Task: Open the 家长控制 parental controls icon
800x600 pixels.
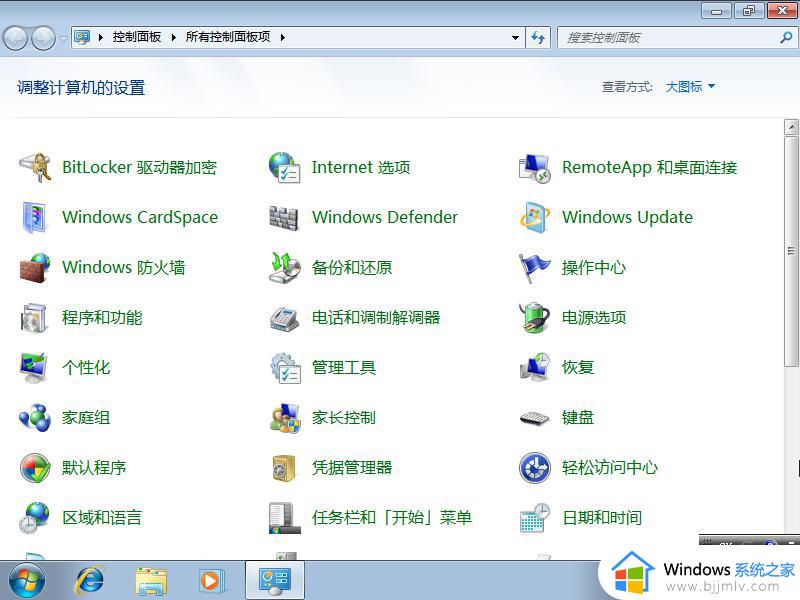Action: point(285,417)
